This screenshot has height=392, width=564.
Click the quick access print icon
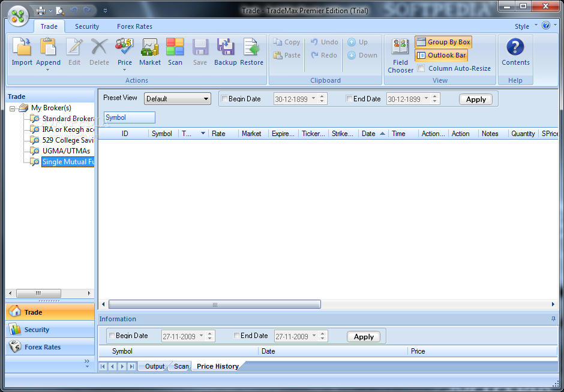tap(41, 11)
